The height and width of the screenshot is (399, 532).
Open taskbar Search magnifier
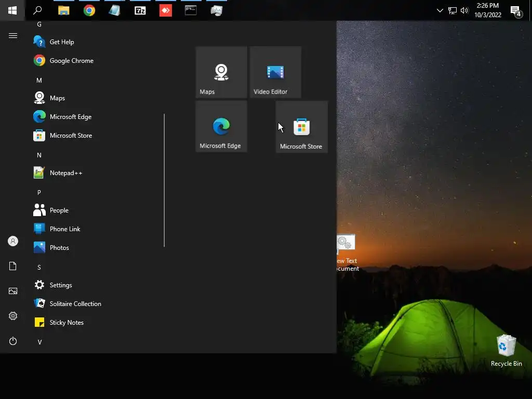coord(37,10)
